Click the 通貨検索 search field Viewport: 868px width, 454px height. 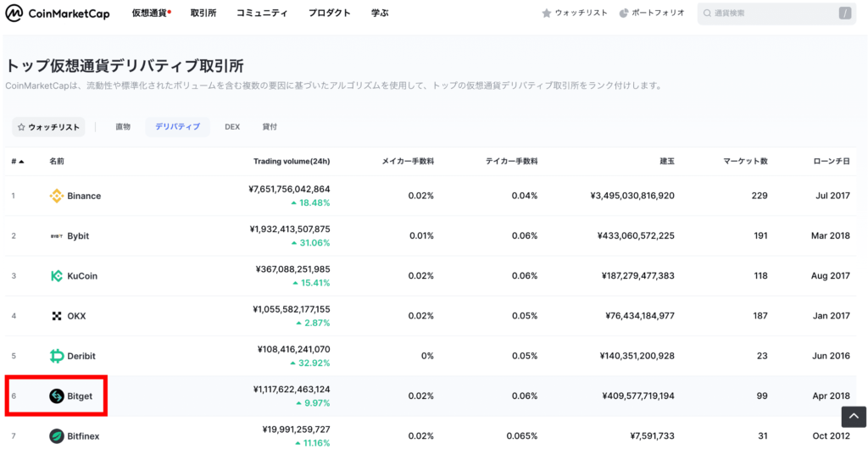[x=776, y=14]
